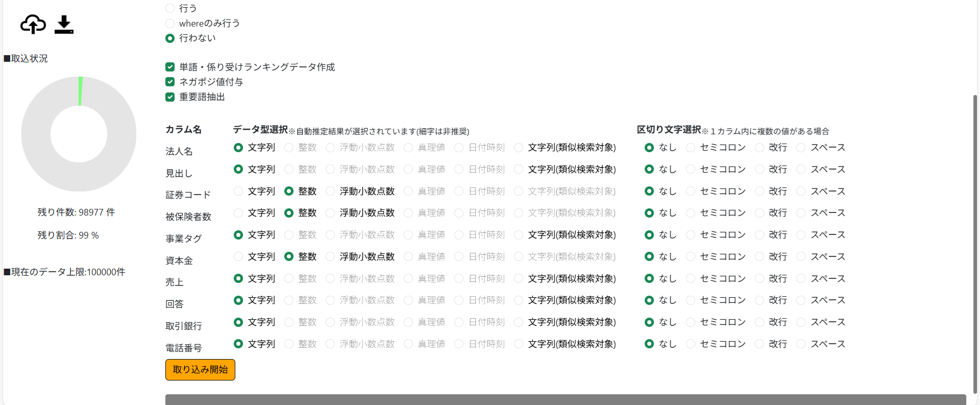980x405 pixels.
Task: Choose the whereのみ行う radio option
Action: click(x=170, y=23)
